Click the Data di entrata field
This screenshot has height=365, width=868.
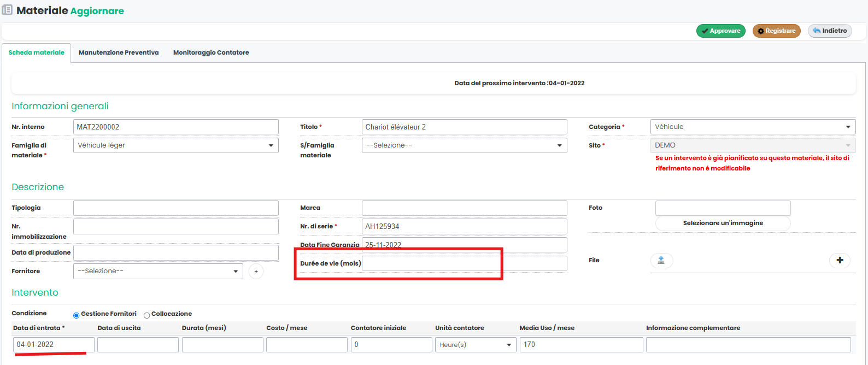click(54, 345)
